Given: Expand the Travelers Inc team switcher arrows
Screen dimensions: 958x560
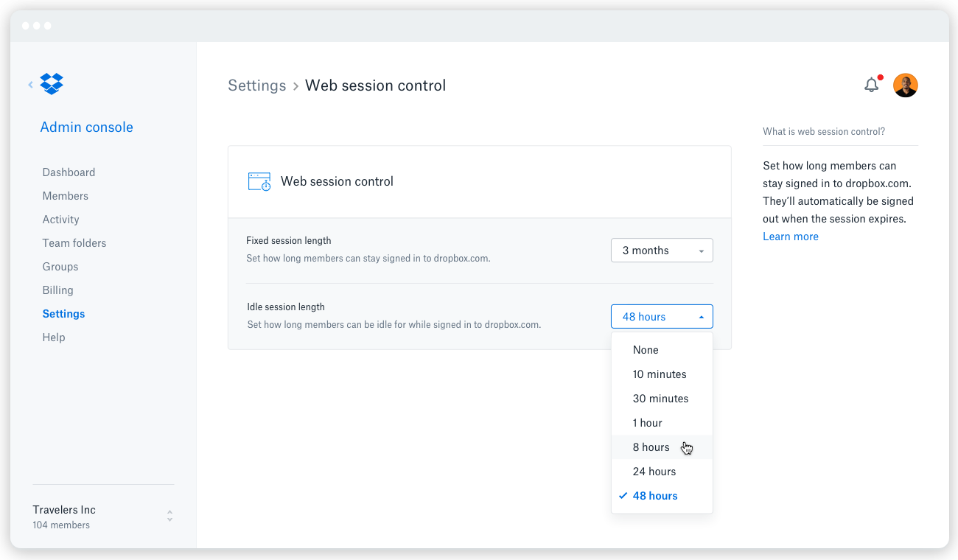Looking at the screenshot, I should tap(169, 517).
